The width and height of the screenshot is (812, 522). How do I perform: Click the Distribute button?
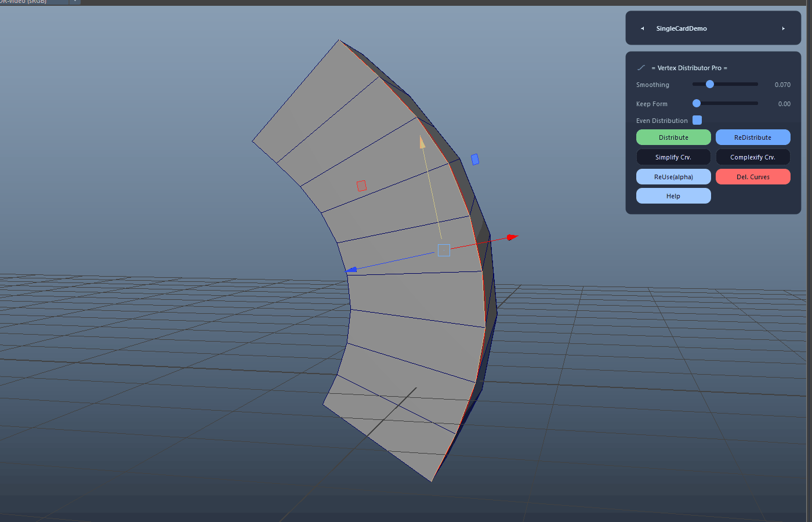(x=673, y=137)
